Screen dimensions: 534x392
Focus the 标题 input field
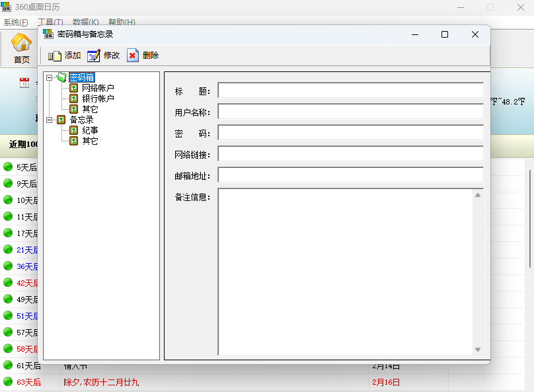(x=350, y=91)
